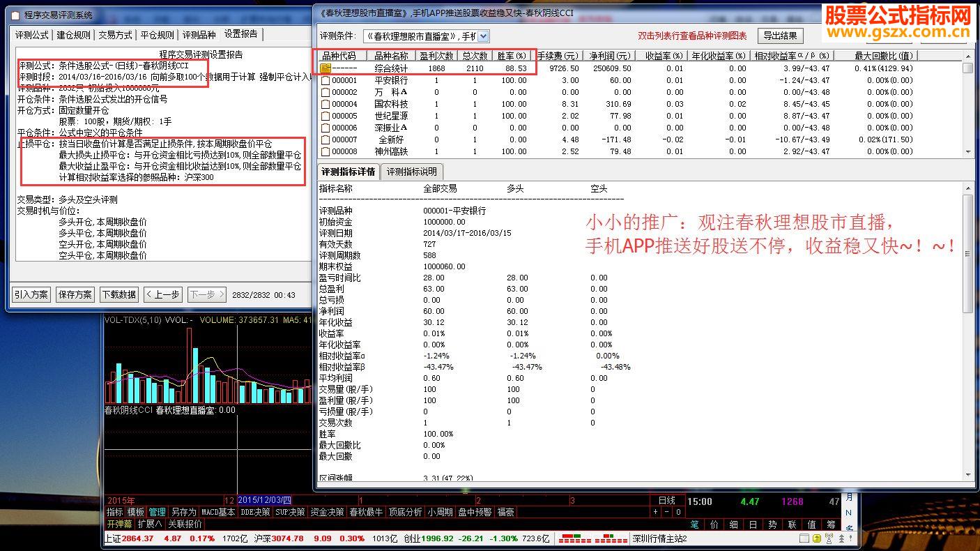This screenshot has width=980, height=551.
Task: Select the 联 view icon
Action: click(793, 524)
